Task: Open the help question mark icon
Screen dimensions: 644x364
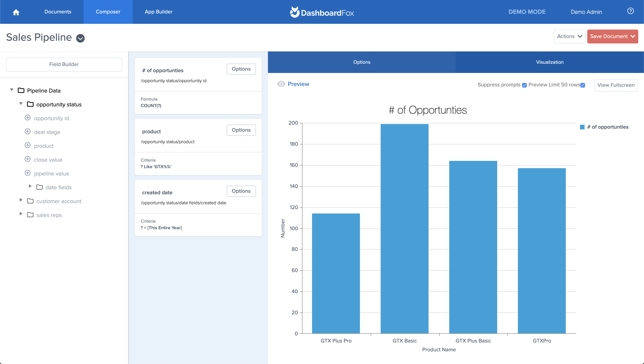Action: [630, 11]
